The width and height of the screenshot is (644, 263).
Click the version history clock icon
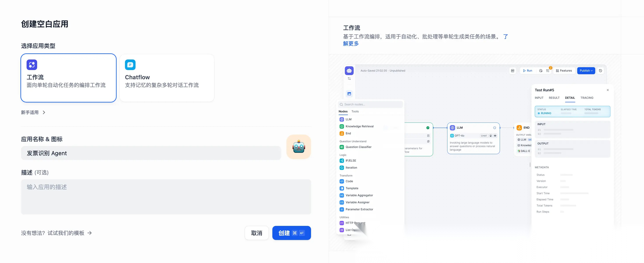[600, 71]
